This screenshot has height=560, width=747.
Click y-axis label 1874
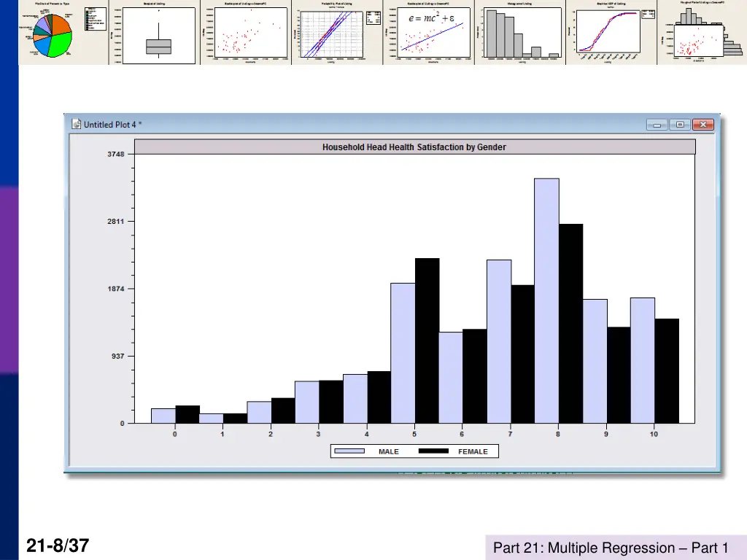(116, 289)
